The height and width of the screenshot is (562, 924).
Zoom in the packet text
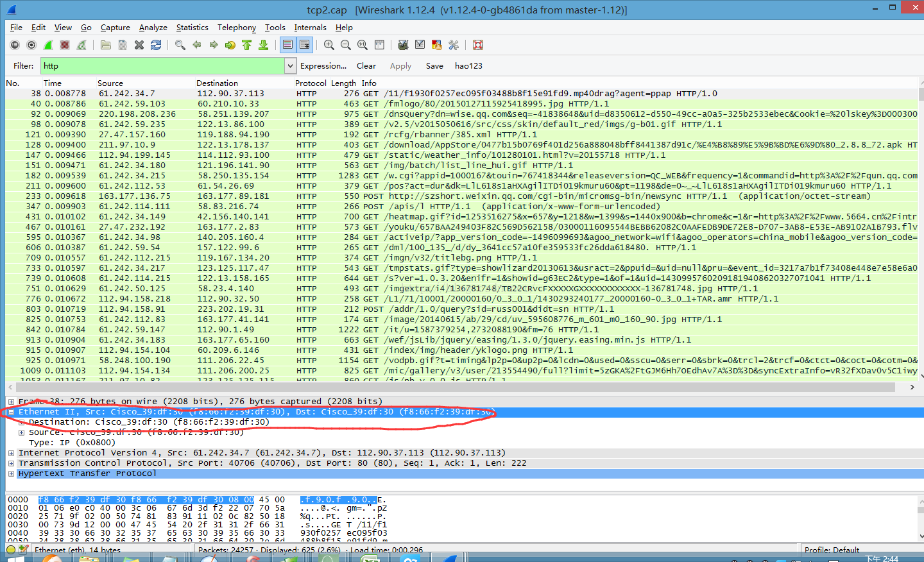click(329, 45)
